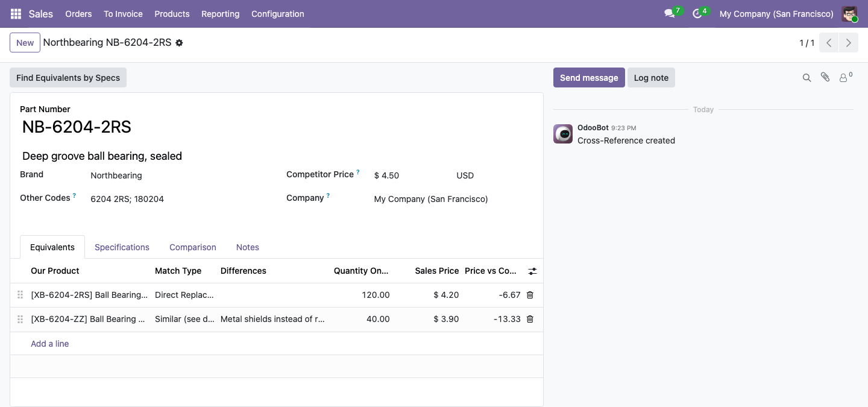The image size is (868, 407).
Task: Open the apps grid menu icon
Action: [16, 14]
